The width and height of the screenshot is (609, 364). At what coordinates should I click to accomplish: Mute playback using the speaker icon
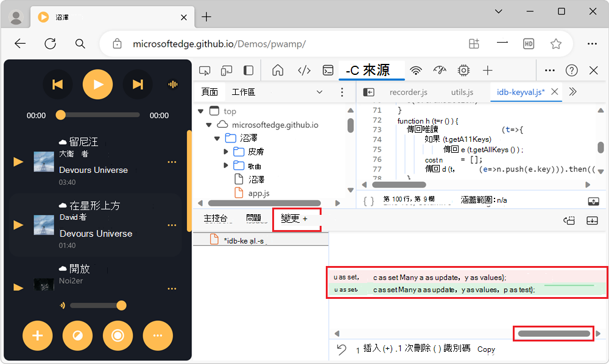pos(62,305)
